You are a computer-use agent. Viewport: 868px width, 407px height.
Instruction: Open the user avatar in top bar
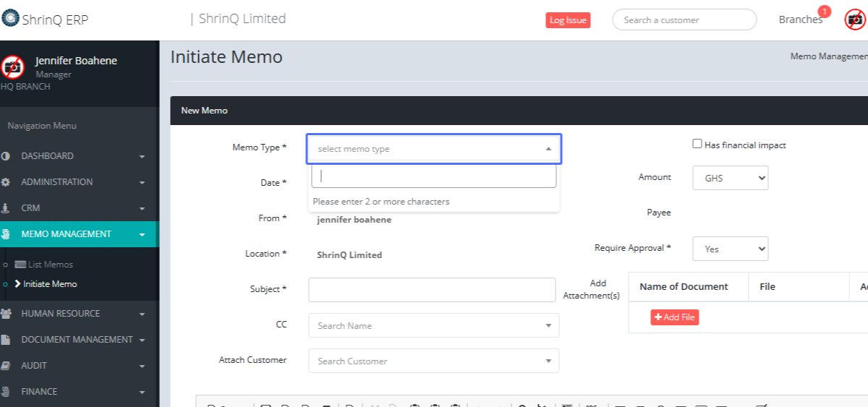tap(855, 20)
